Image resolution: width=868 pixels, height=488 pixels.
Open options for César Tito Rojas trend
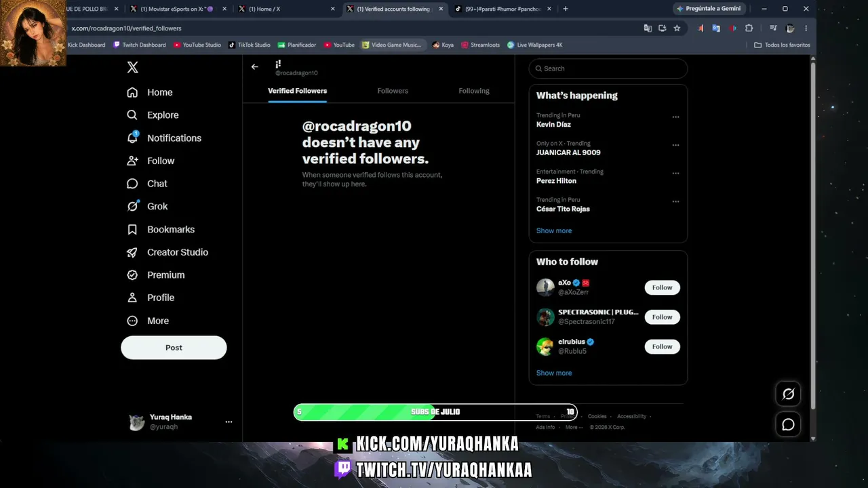(x=675, y=201)
